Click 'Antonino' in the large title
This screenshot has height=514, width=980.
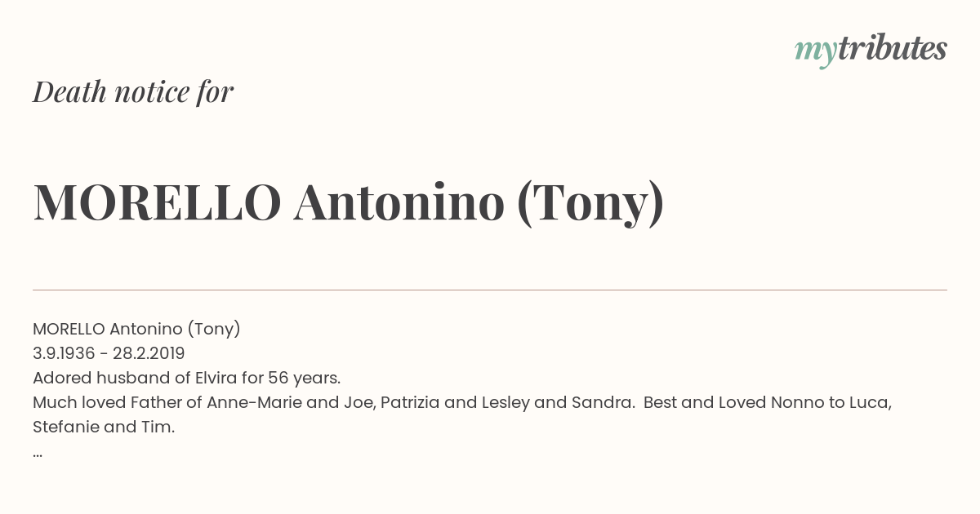[399, 203]
